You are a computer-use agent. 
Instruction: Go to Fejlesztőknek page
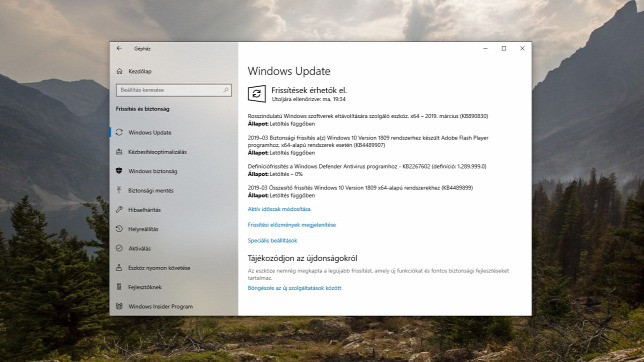[145, 287]
